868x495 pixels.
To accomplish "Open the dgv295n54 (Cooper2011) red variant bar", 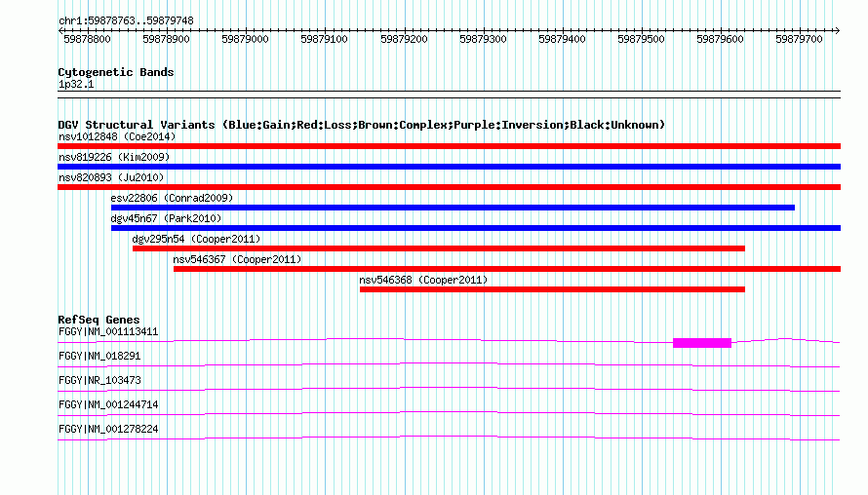I will click(x=439, y=248).
